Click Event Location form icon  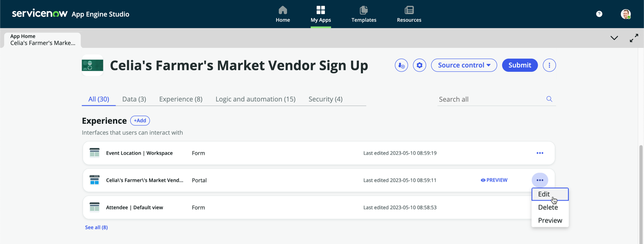tap(94, 153)
